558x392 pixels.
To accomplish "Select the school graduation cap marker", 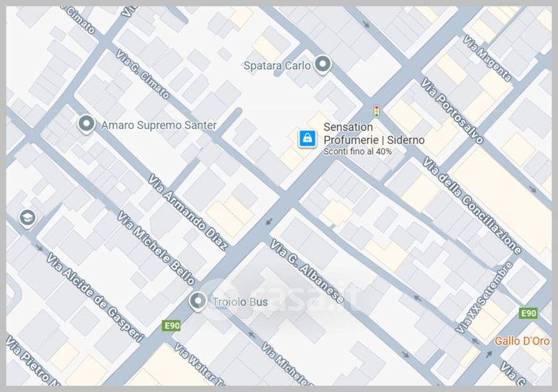I will 27,218.
